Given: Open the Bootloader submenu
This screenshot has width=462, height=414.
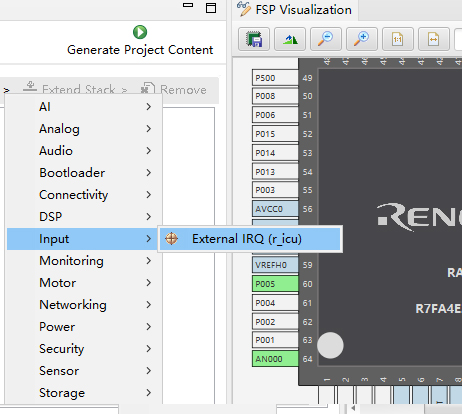Looking at the screenshot, I should [x=85, y=173].
